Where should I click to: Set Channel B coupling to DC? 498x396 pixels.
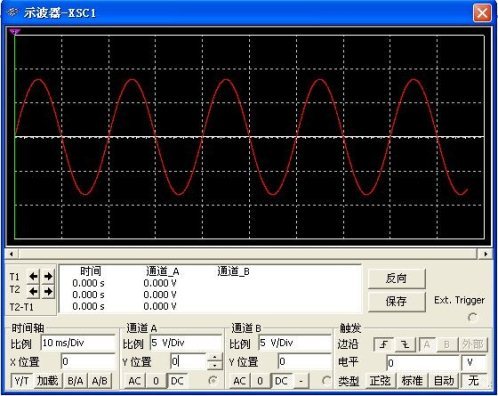281,381
